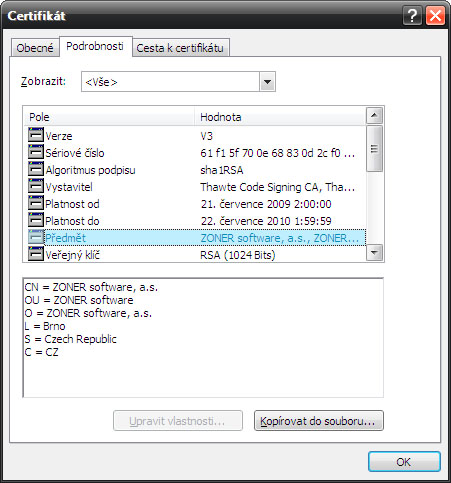Viewport: 451px width, 483px height.
Task: Open the Zobrazit dropdown arrow
Action: [x=267, y=82]
